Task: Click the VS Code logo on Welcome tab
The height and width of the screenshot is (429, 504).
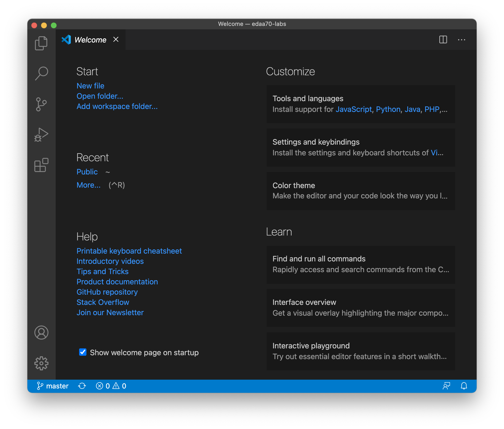Action: point(66,40)
